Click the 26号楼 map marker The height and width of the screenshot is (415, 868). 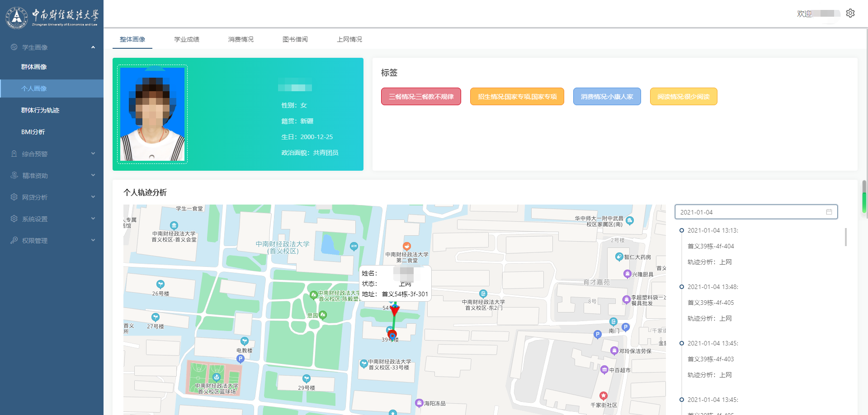[x=160, y=284]
